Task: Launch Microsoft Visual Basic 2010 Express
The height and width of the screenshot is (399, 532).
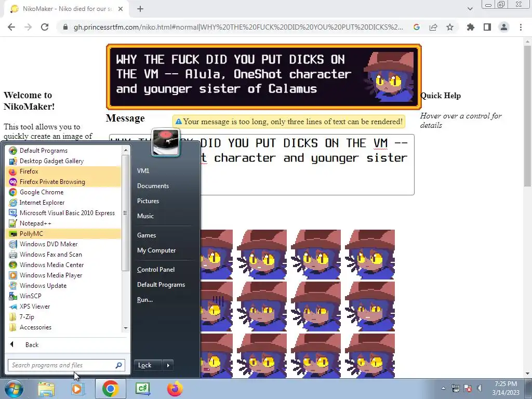Action: click(63, 213)
